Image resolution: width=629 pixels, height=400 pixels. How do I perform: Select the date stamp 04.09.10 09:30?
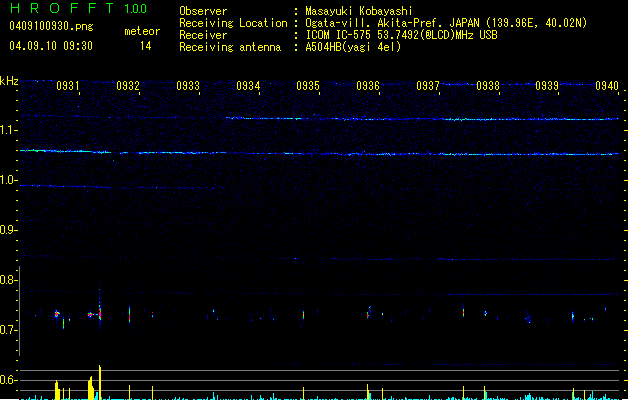pyautogui.click(x=50, y=46)
